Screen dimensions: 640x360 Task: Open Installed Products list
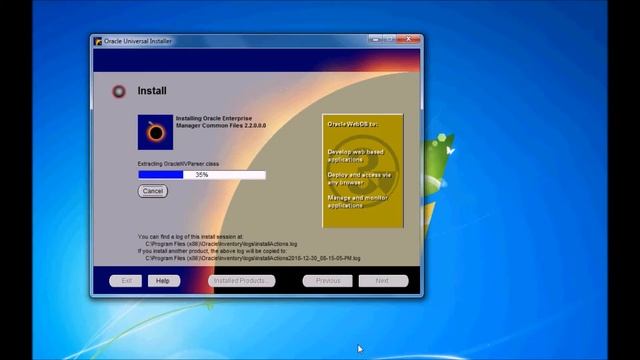pyautogui.click(x=242, y=281)
